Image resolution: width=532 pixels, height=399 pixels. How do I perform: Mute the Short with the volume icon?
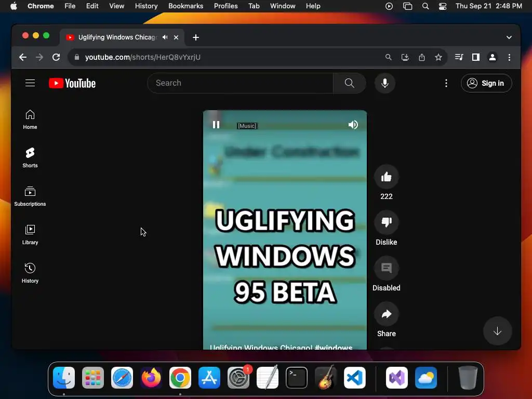[353, 125]
